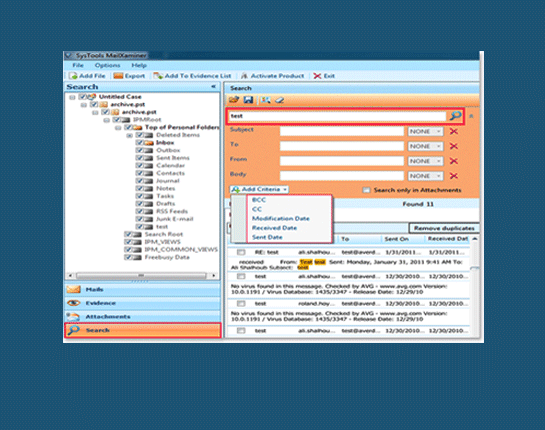Open Body NONE dropdown
Image resolution: width=545 pixels, height=430 pixels.
pyautogui.click(x=425, y=176)
